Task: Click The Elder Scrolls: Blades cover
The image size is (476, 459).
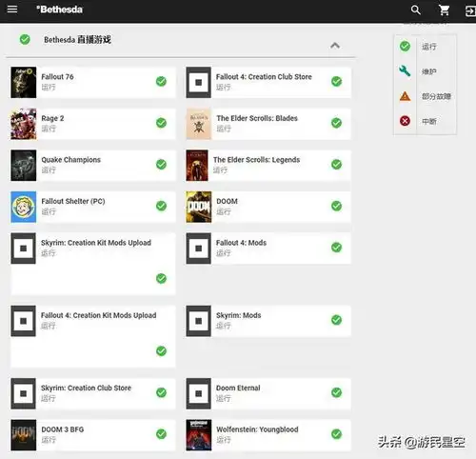Action: click(199, 124)
